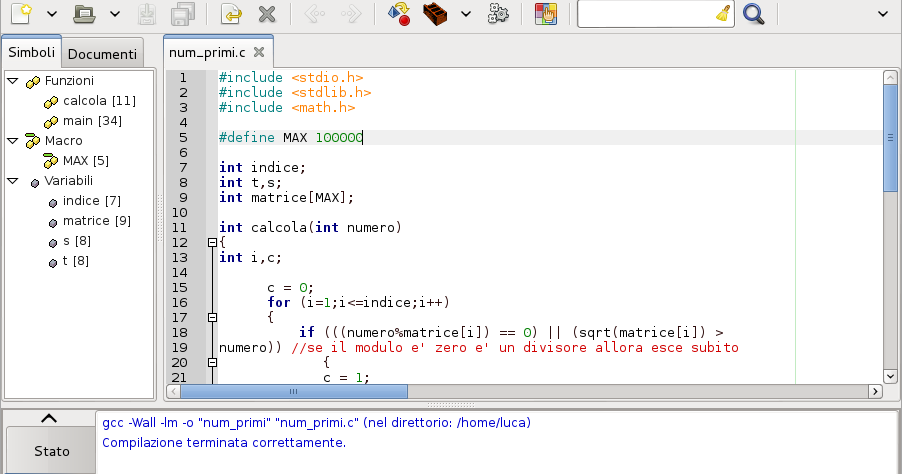Search with magnifying glass icon
The height and width of the screenshot is (474, 902).
(754, 14)
